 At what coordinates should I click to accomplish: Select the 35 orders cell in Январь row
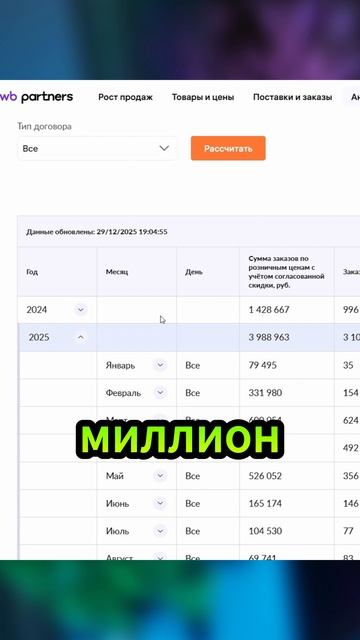pyautogui.click(x=348, y=365)
